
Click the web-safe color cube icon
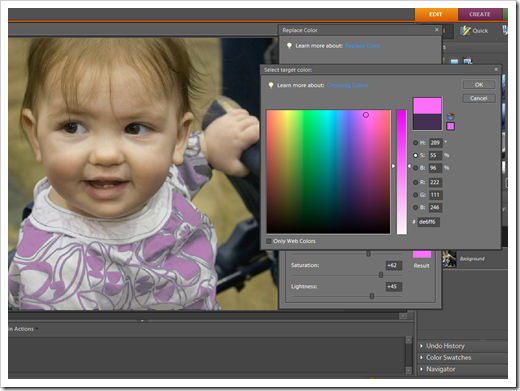[450, 116]
